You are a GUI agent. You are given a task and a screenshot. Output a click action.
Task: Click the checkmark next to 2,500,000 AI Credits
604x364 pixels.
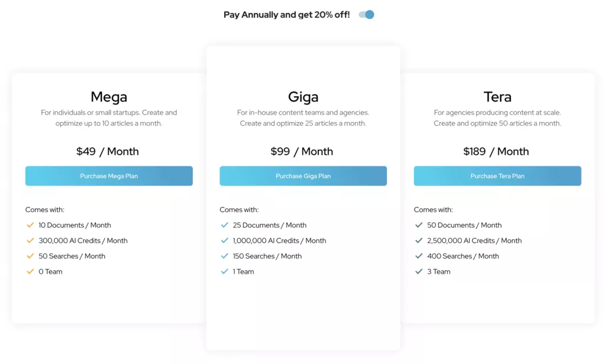[419, 241]
